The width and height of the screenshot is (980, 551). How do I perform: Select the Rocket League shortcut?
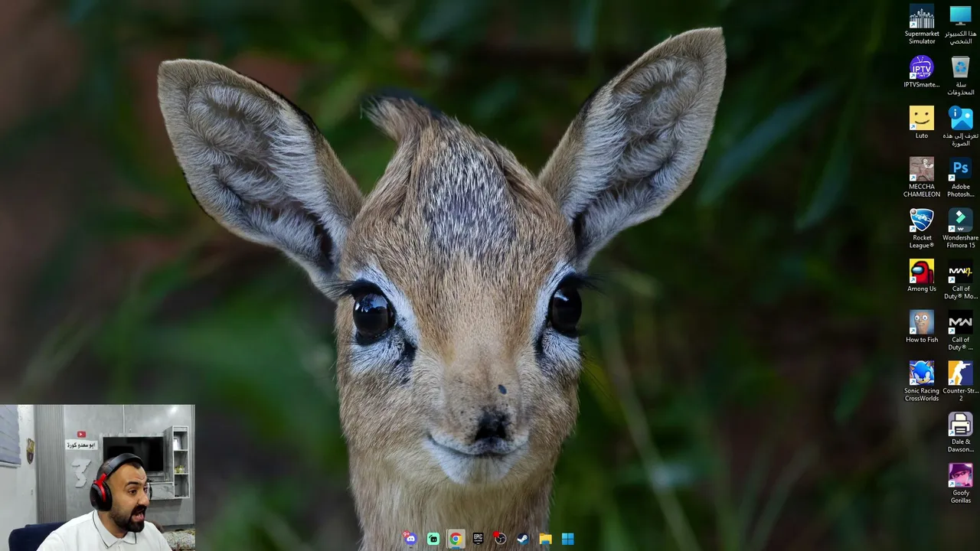922,228
